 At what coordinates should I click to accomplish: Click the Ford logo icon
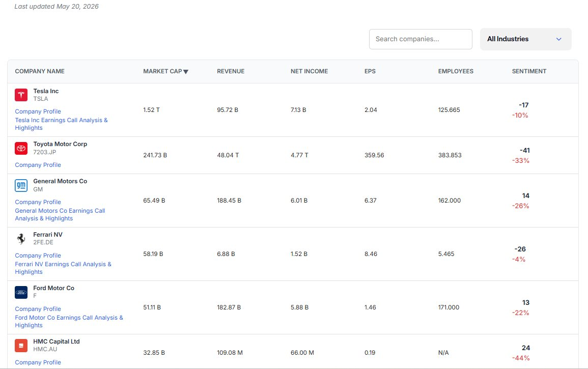(x=21, y=292)
